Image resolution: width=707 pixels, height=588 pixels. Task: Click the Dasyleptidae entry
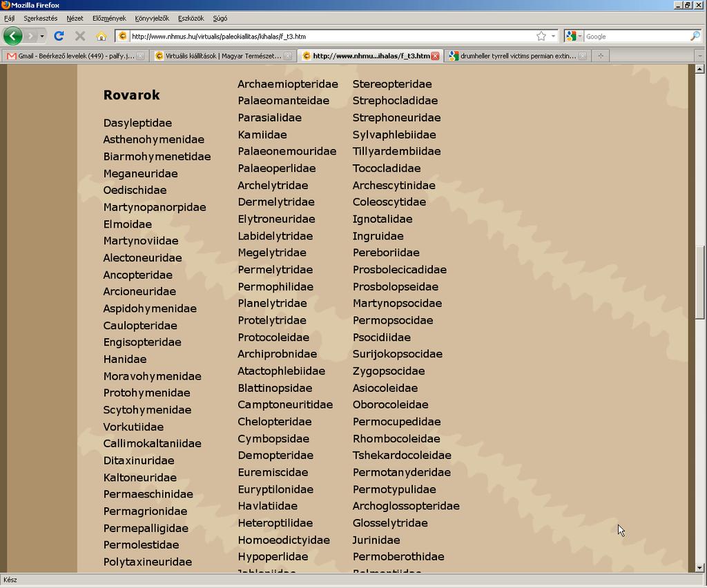tap(137, 123)
